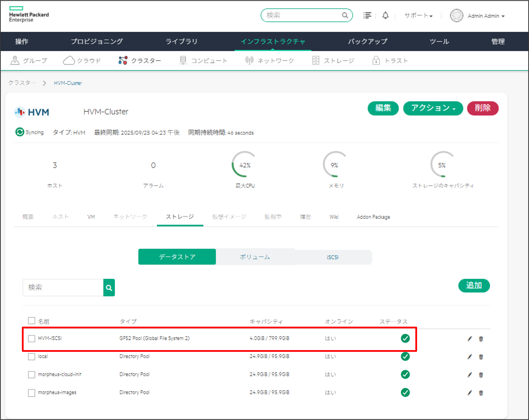Check the morpheus-cloud-init row checkbox
The width and height of the screenshot is (529, 420).
[31, 375]
